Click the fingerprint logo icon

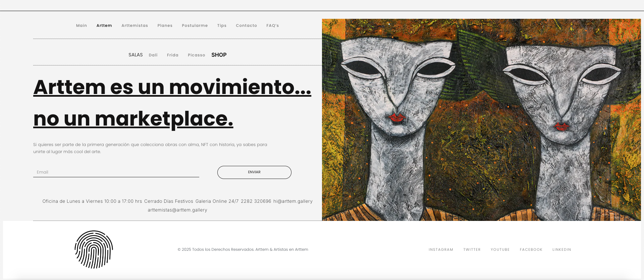(94, 249)
